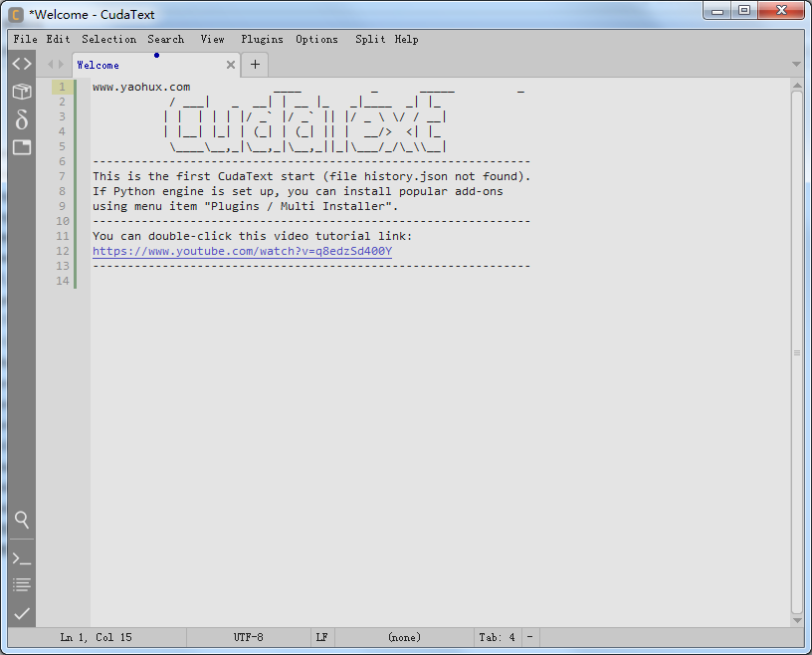Open the Project manager box icon

pyautogui.click(x=21, y=92)
